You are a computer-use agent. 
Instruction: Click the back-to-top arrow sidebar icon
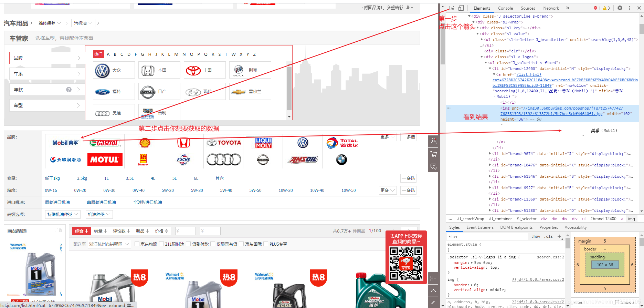tap(433, 291)
